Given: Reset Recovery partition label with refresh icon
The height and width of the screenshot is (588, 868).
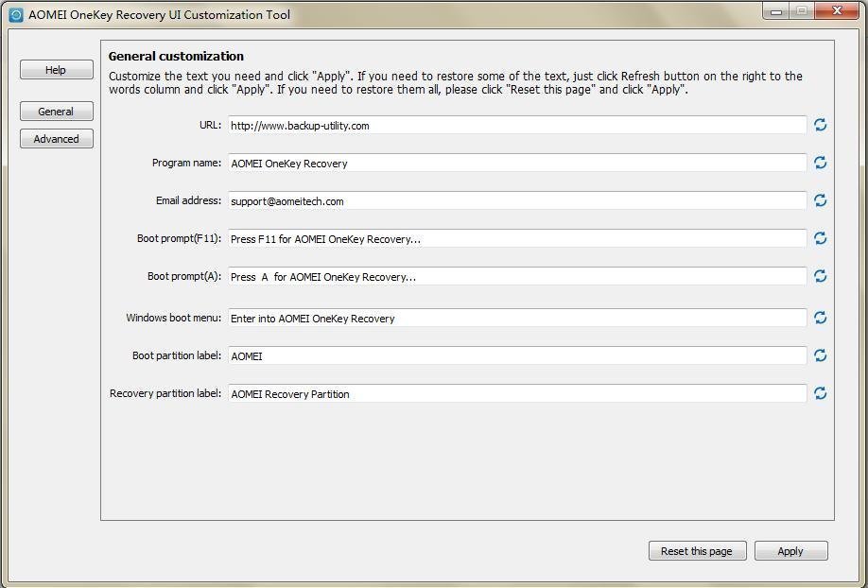Looking at the screenshot, I should (x=820, y=393).
